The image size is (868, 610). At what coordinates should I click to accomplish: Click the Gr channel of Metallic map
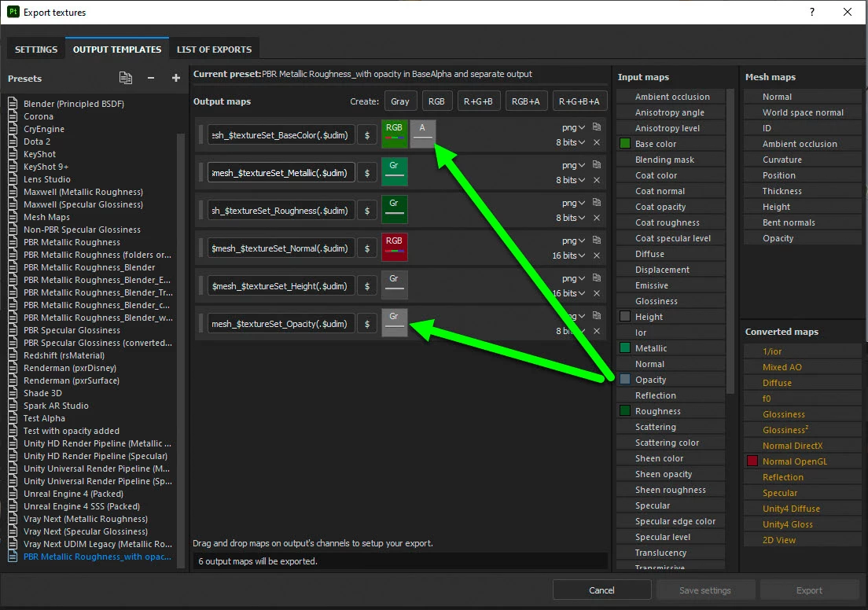click(394, 171)
